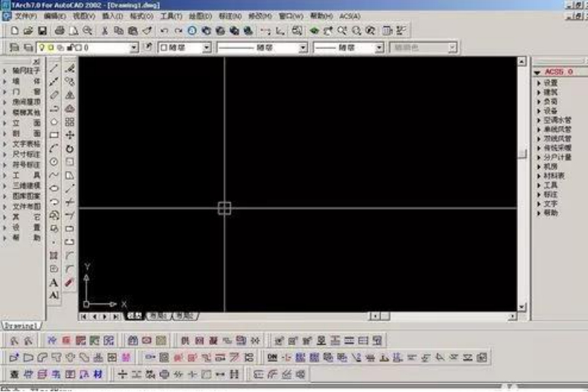The height and width of the screenshot is (392, 588).
Task: Select the Spline draw tool
Action: [54, 176]
